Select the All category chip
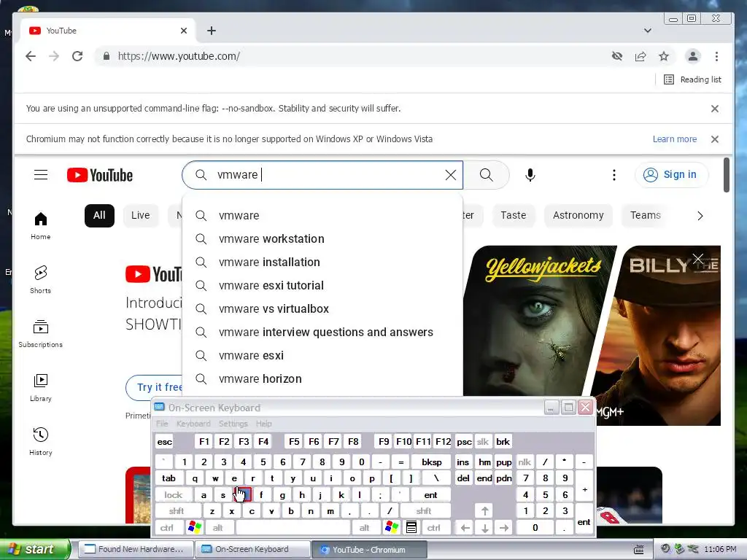 coord(99,215)
